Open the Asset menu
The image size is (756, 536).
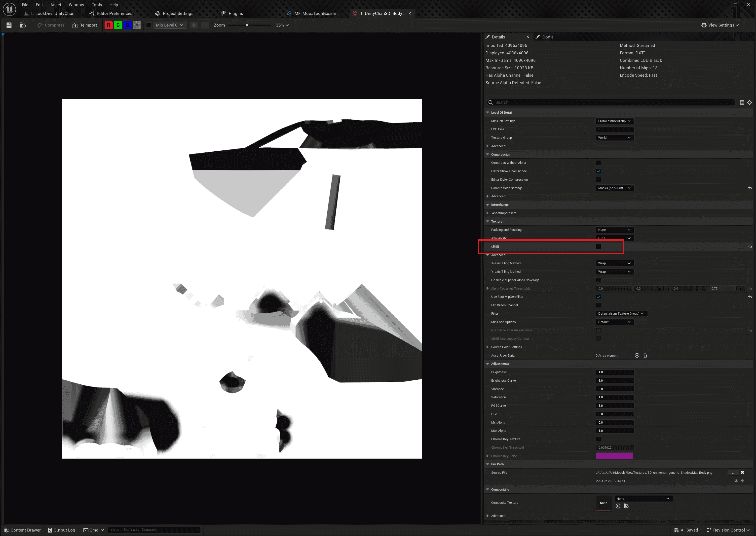(56, 5)
